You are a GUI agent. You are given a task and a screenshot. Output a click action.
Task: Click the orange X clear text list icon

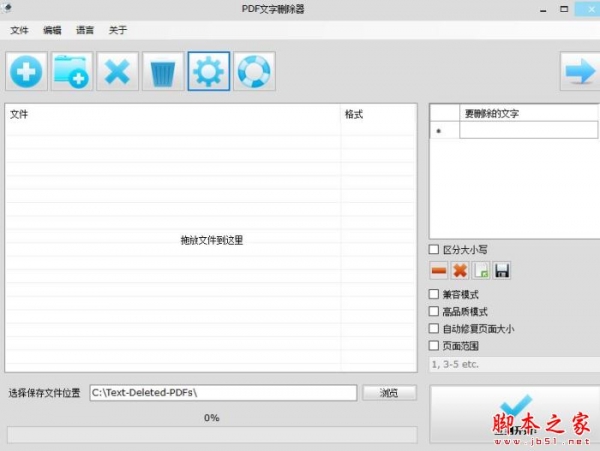click(x=460, y=271)
